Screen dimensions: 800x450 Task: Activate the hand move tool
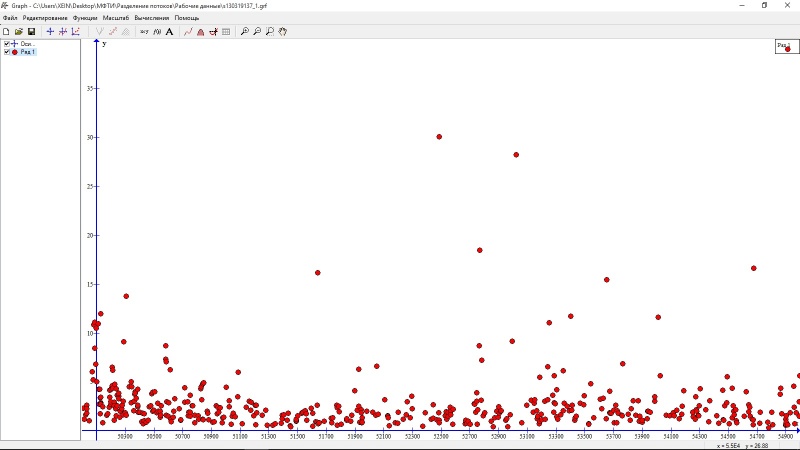click(x=283, y=32)
